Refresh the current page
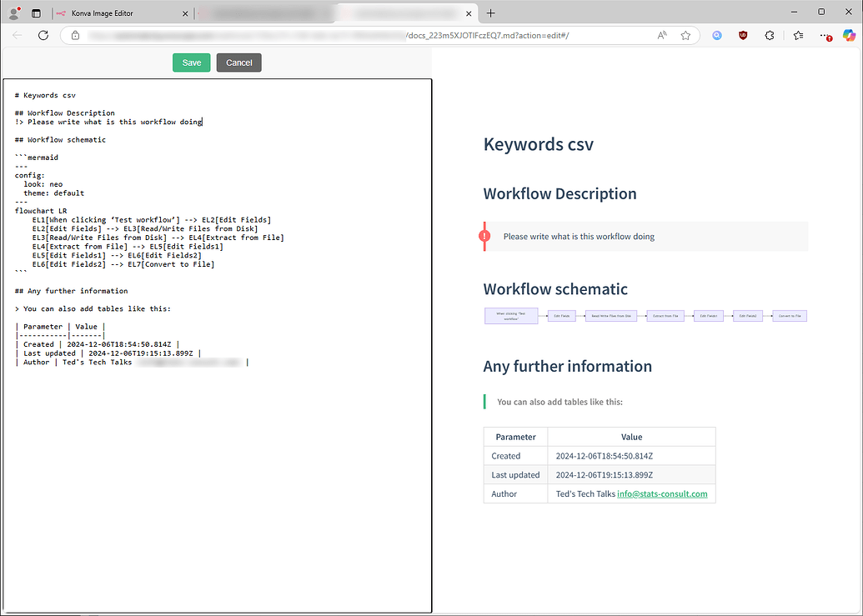The height and width of the screenshot is (616, 863). tap(43, 36)
